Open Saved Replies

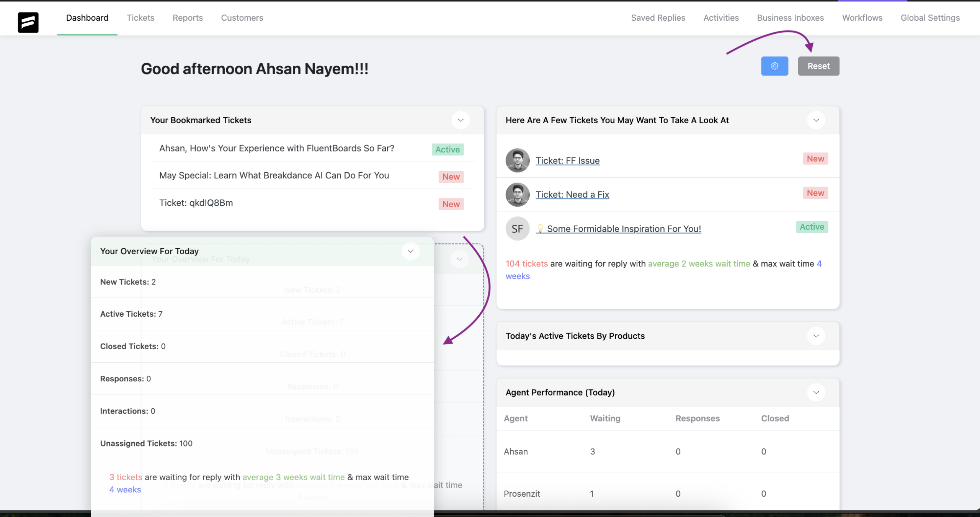tap(658, 18)
